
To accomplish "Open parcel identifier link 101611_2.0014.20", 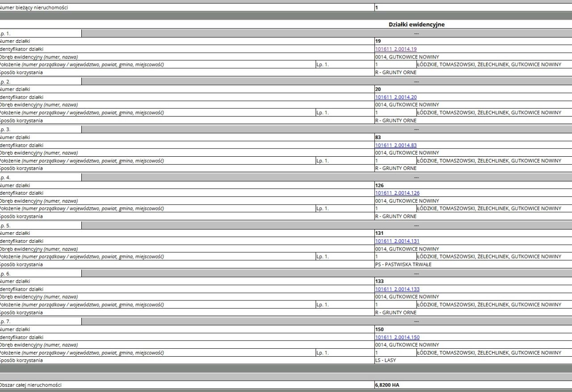I will tap(396, 97).
